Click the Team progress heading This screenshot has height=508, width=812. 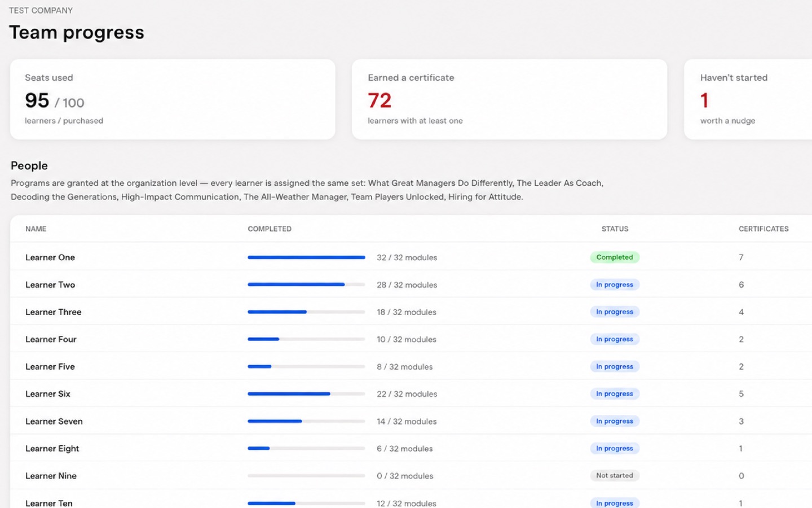click(77, 33)
